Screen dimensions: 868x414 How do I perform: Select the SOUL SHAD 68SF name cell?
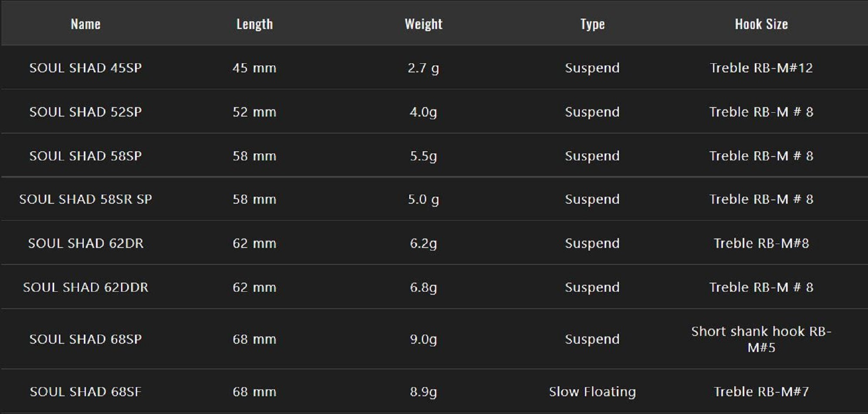coord(85,392)
